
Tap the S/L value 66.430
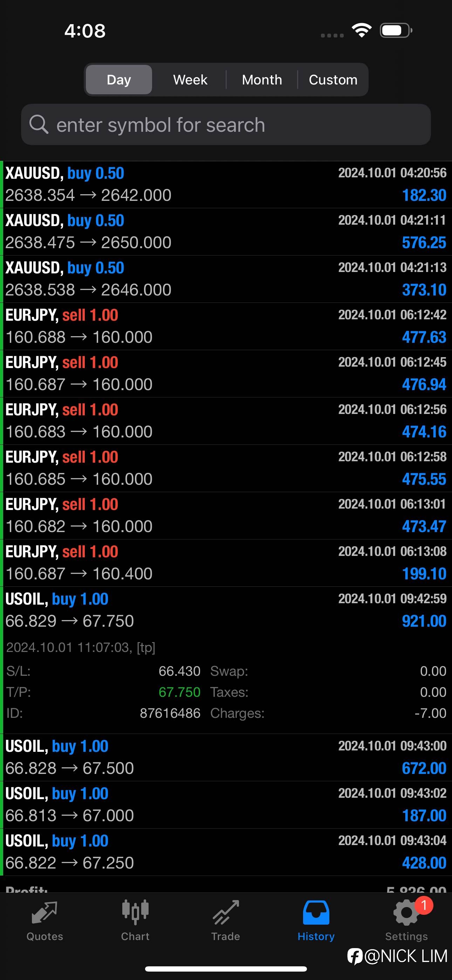pos(180,671)
